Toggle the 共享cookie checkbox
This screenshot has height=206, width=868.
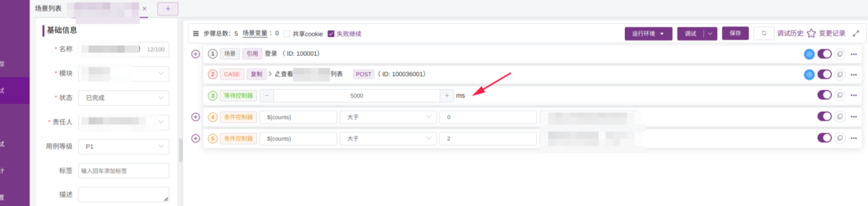pyautogui.click(x=286, y=34)
